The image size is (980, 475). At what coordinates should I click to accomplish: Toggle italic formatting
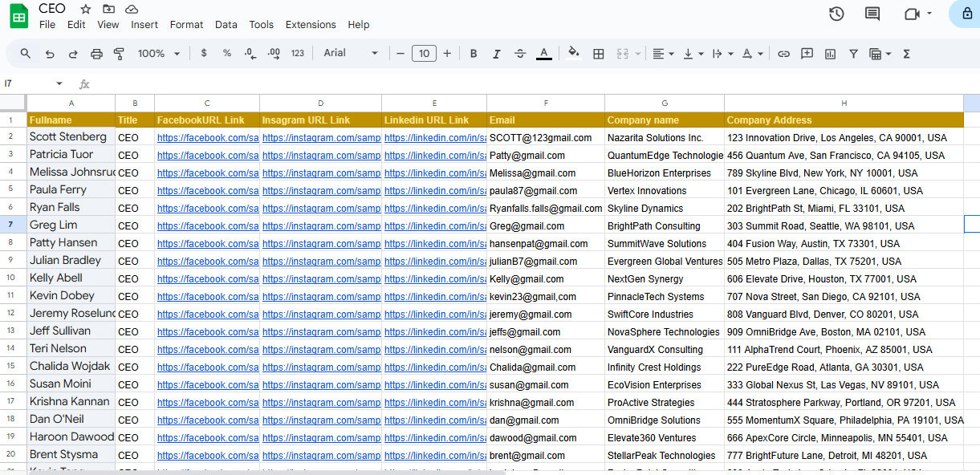coord(496,54)
